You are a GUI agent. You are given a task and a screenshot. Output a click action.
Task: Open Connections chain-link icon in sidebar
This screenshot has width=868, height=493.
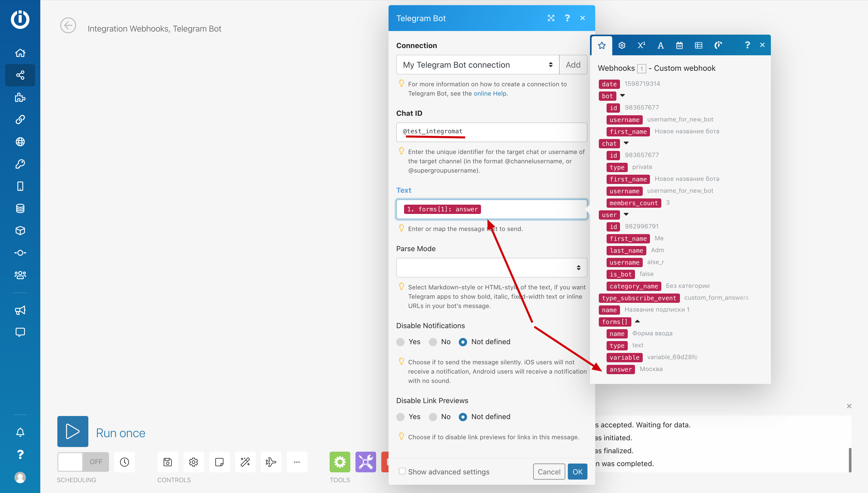tap(20, 120)
